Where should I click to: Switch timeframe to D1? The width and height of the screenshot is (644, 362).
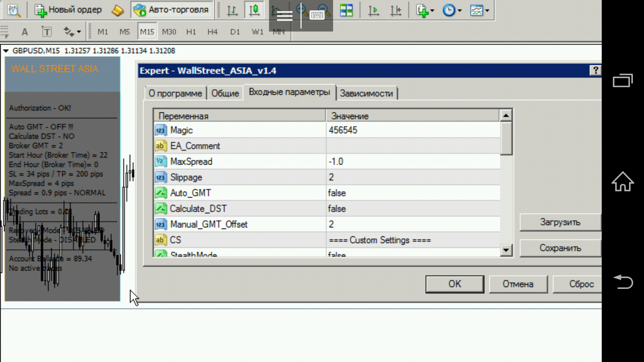click(235, 32)
